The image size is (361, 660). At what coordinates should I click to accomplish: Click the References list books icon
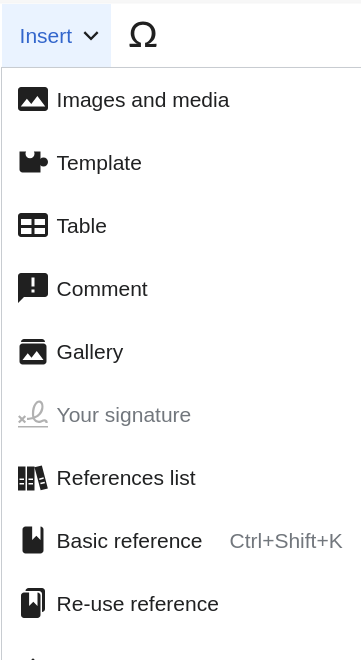(33, 478)
